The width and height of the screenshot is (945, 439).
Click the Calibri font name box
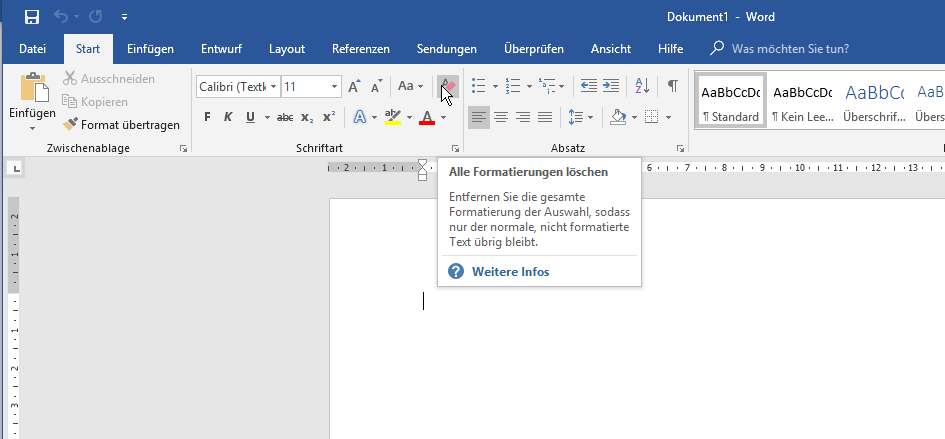(232, 87)
